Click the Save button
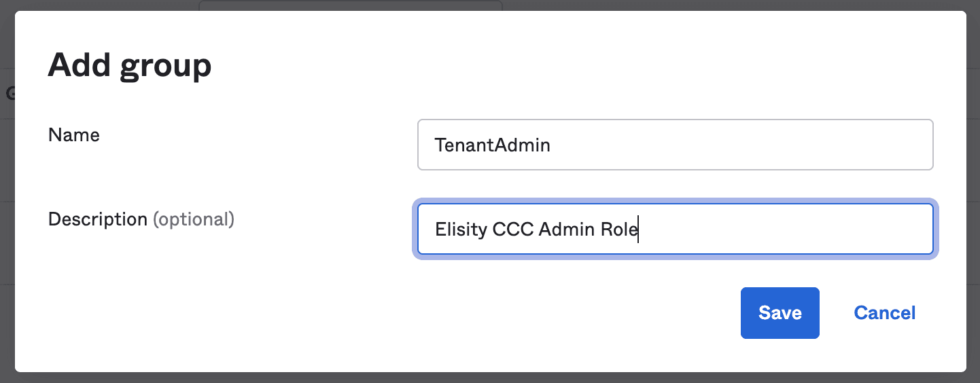 click(780, 313)
